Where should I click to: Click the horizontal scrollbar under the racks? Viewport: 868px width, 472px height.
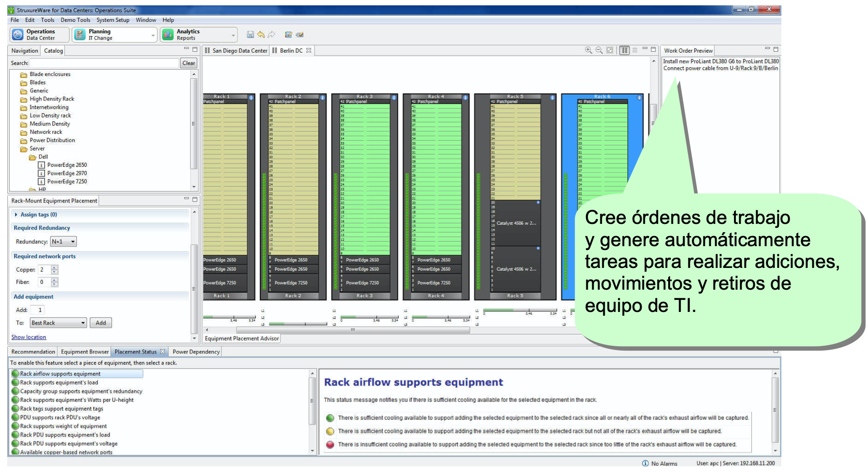coord(339,330)
